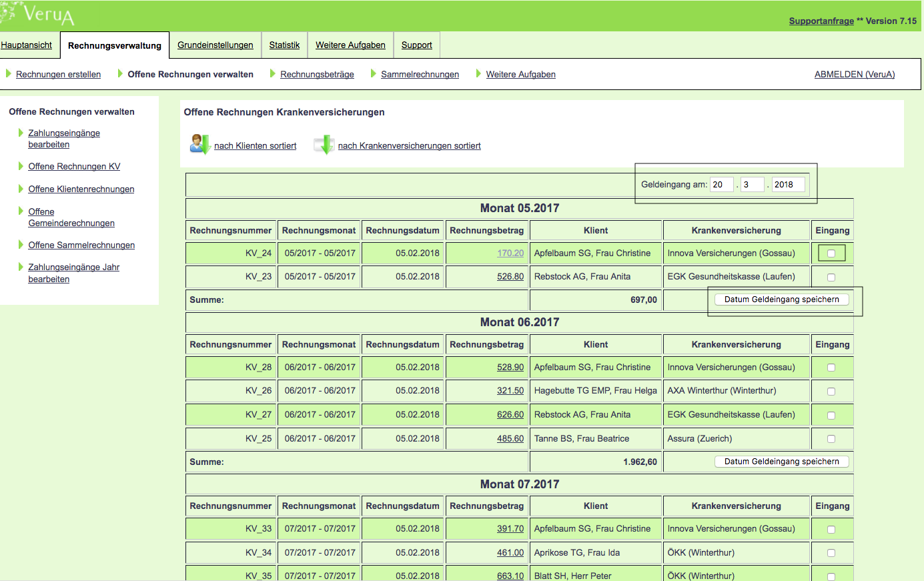Click green arrow beside Rechnungen erstellen
924x581 pixels.
[9, 73]
